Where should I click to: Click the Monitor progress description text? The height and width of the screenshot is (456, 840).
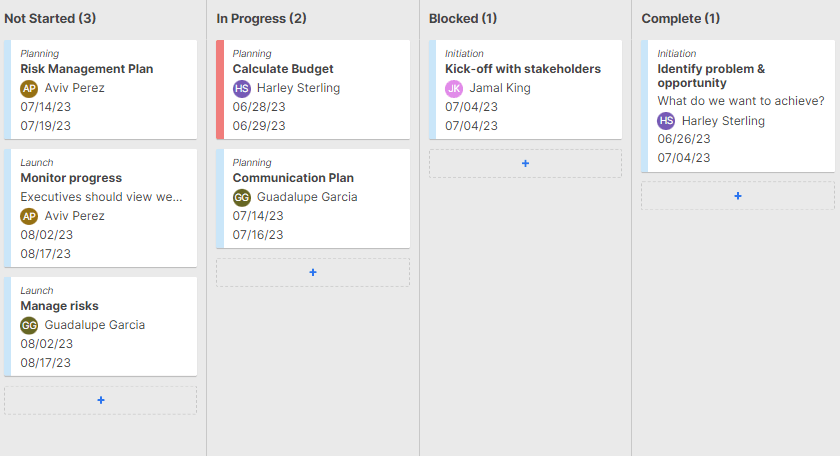102,197
